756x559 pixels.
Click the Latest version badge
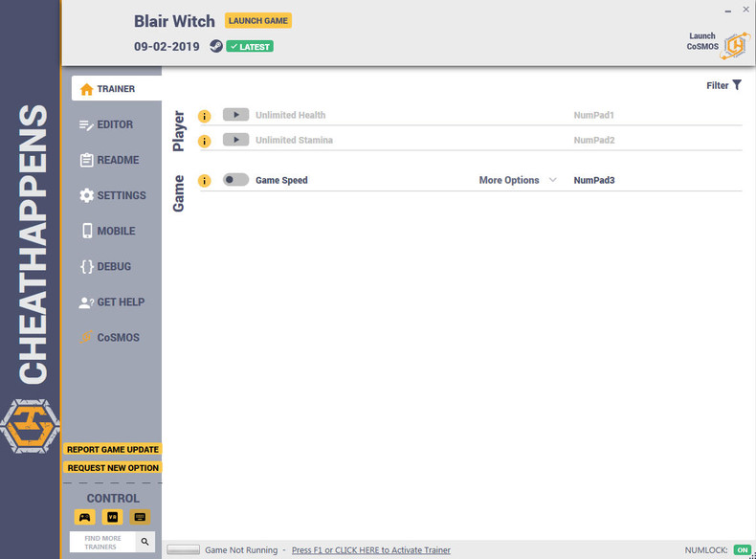pos(250,46)
